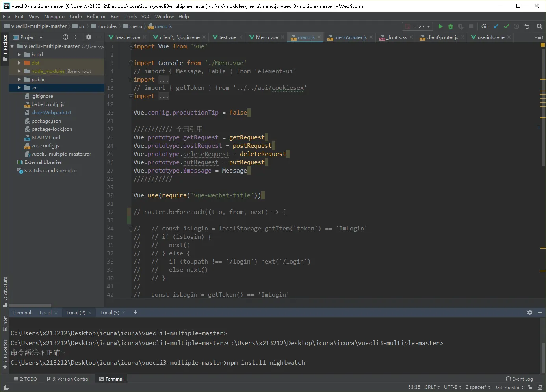The height and width of the screenshot is (392, 546).
Task: Click the locate file target icon in the Project panel
Action: tap(65, 37)
